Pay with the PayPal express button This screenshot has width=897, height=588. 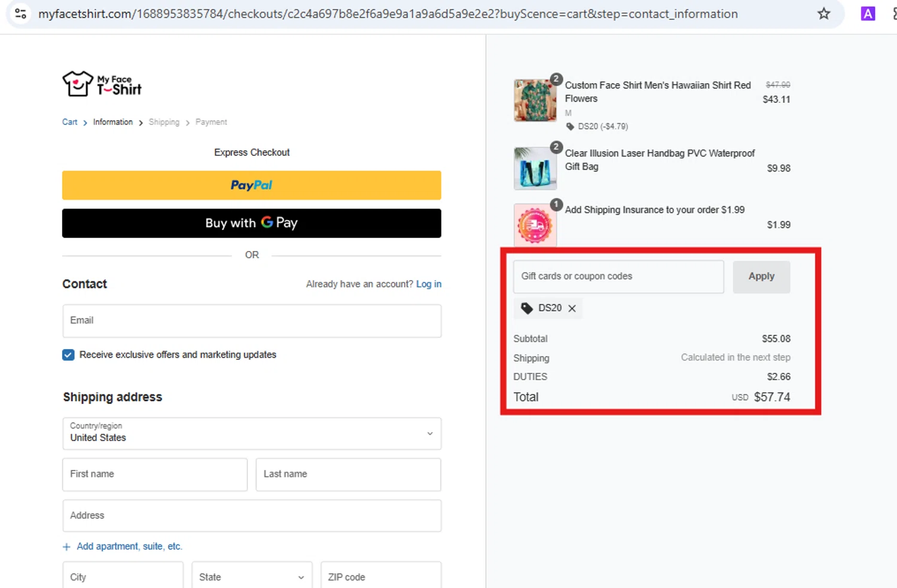(252, 185)
